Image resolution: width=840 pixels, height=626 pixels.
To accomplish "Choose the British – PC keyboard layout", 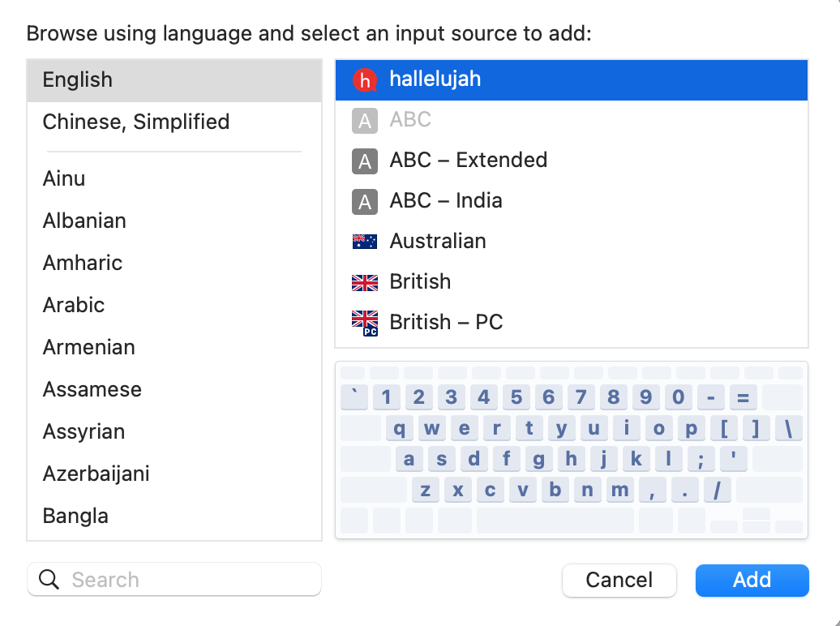I will [x=571, y=322].
